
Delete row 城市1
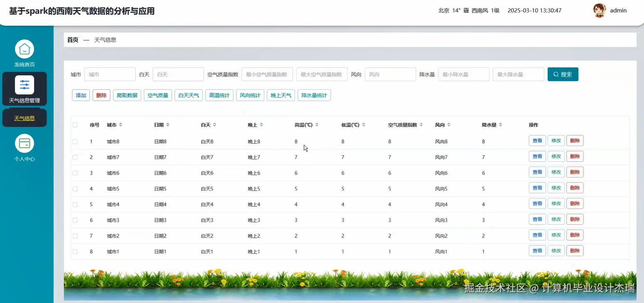(x=575, y=251)
